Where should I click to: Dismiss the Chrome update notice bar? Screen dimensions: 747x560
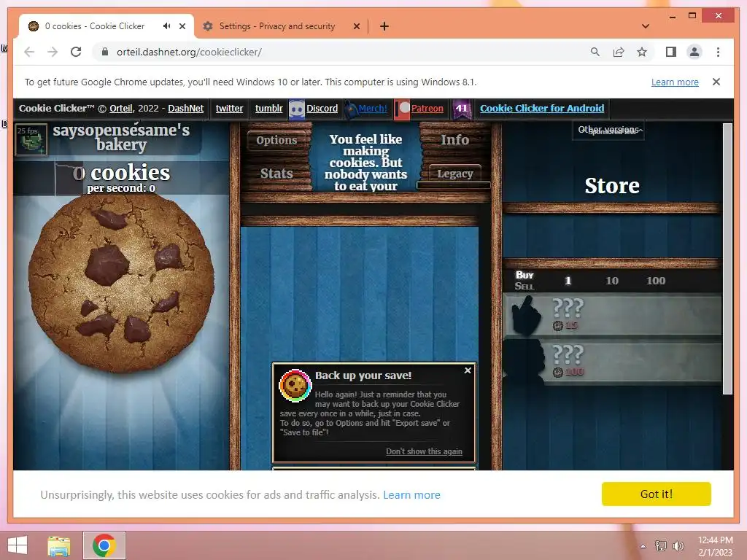[x=716, y=82]
